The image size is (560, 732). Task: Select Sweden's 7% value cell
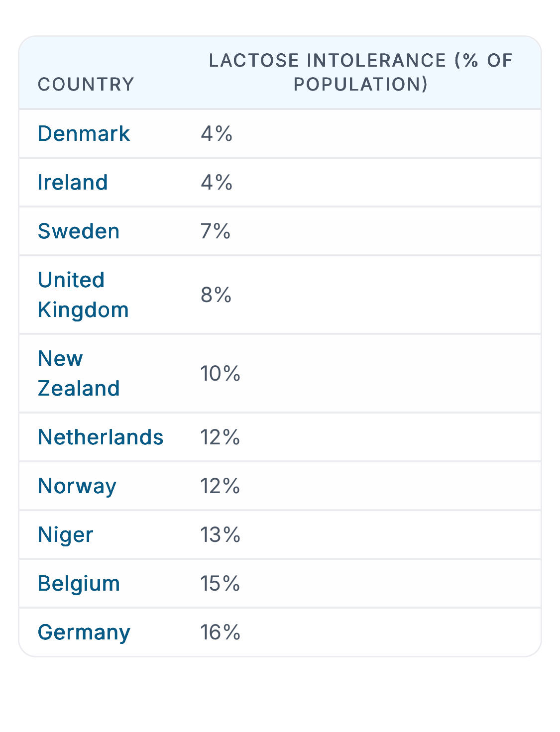pos(216,231)
